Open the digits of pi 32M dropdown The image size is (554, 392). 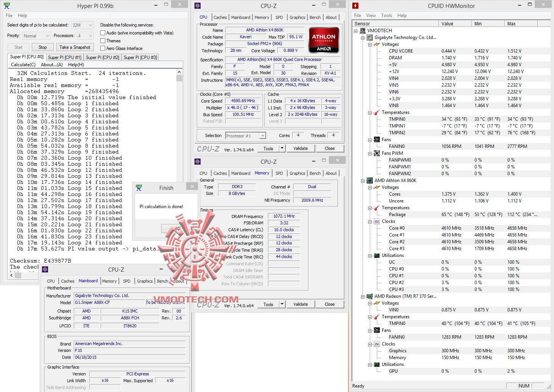click(x=82, y=25)
